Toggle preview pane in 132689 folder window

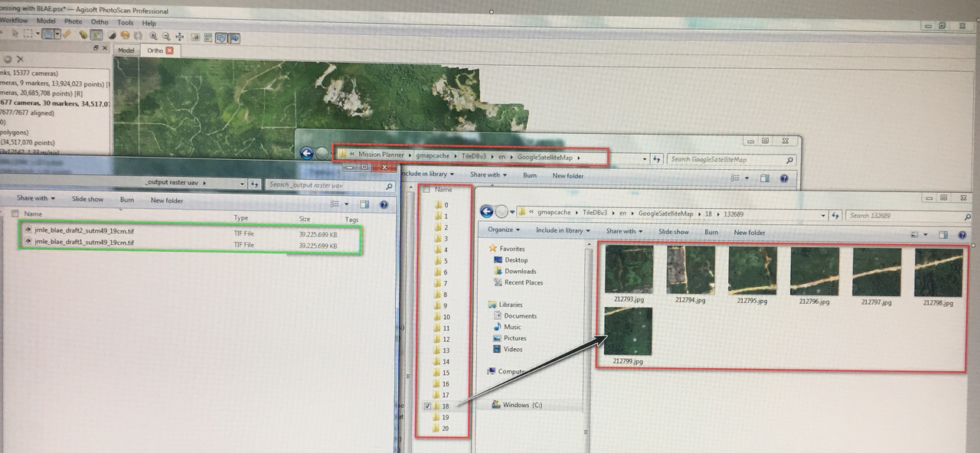click(943, 235)
